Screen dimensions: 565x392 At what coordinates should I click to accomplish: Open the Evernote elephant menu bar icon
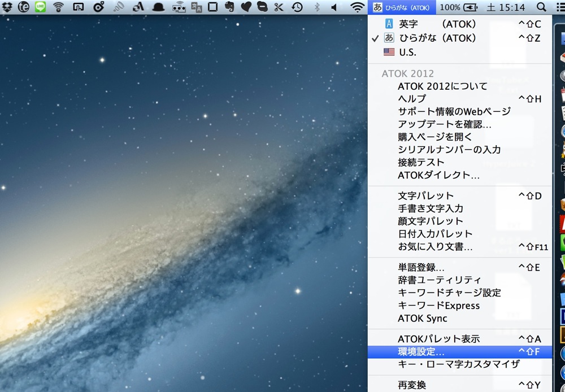(229, 7)
